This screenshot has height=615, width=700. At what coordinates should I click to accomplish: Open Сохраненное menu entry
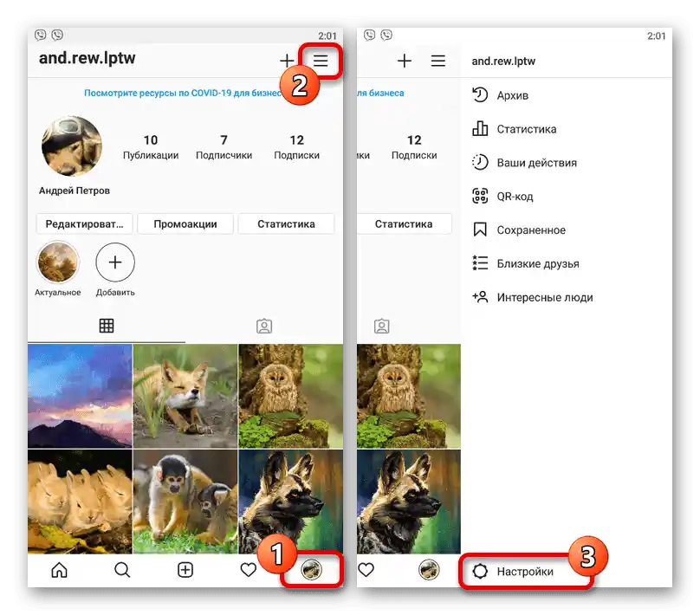[x=566, y=230]
